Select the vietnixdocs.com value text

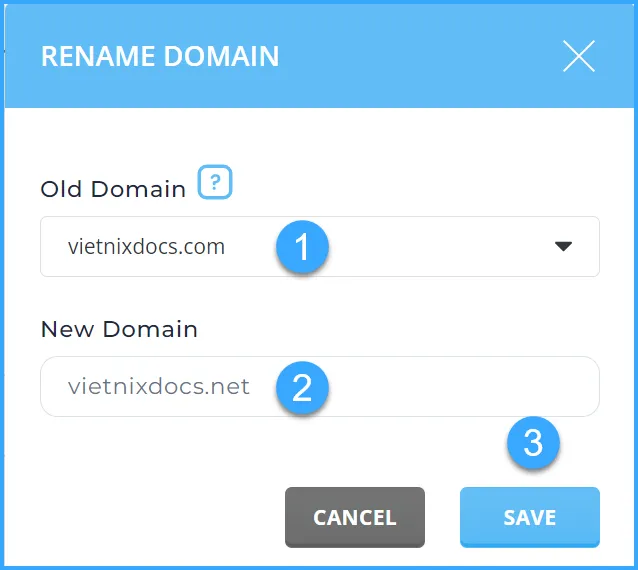tap(146, 246)
